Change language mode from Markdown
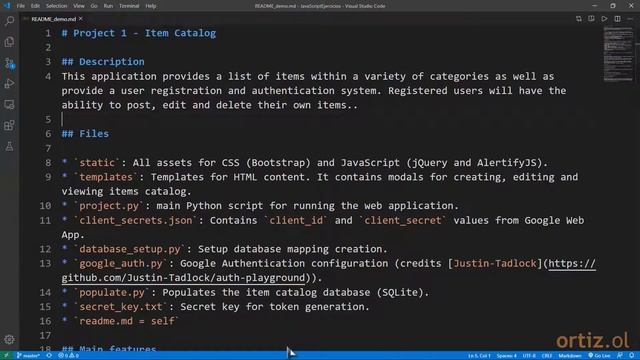640x360 pixels. (570, 356)
